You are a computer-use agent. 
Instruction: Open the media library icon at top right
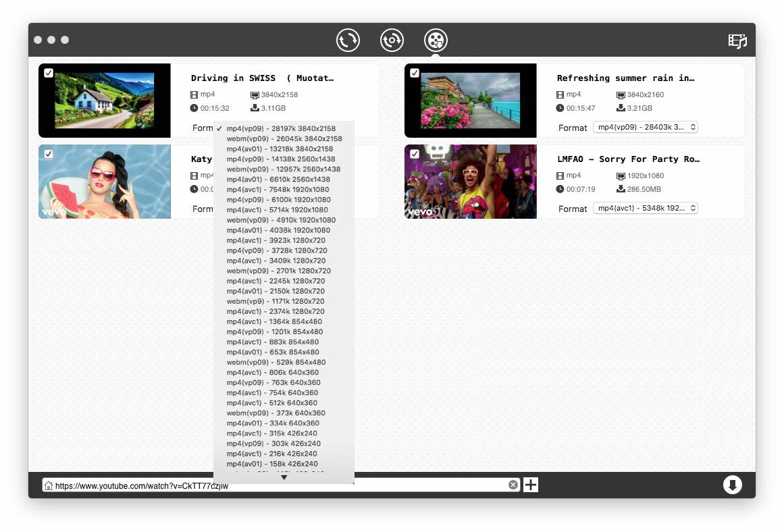click(x=737, y=41)
